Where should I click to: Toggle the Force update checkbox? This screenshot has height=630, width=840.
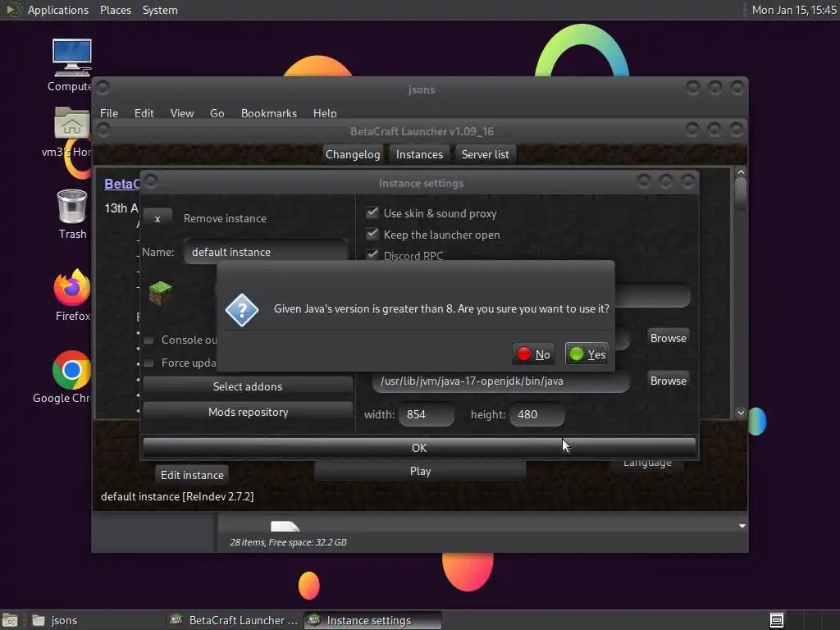[x=149, y=363]
